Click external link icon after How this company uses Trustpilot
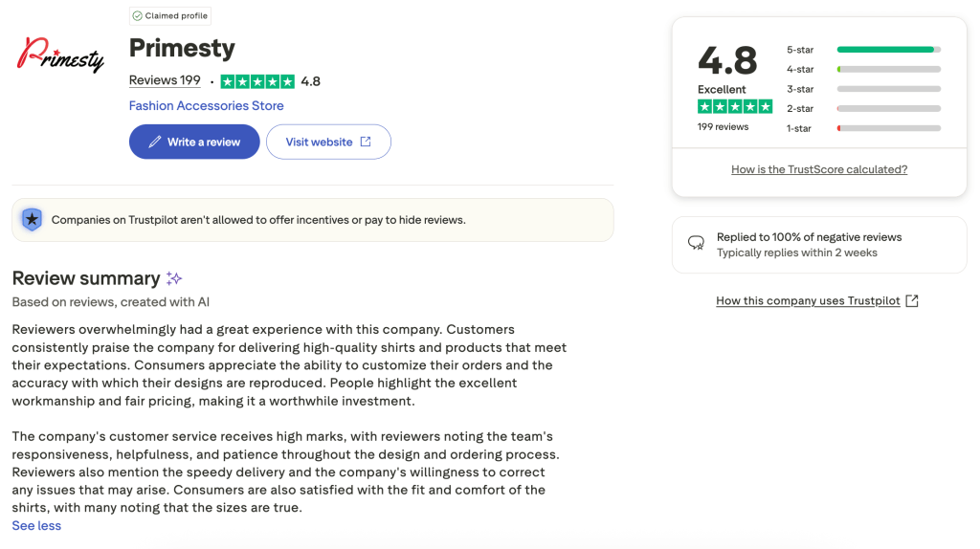The height and width of the screenshot is (549, 980). pos(912,300)
